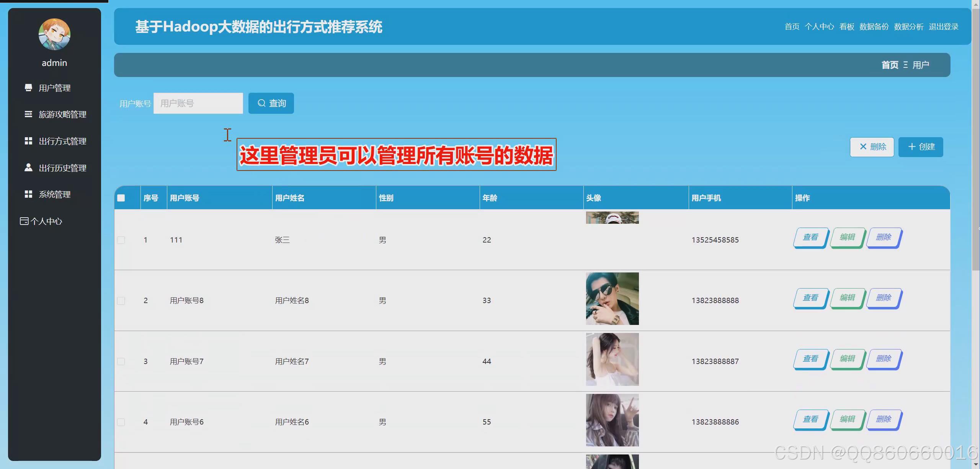
Task: Open 看板 in the top navigation
Action: (x=847, y=26)
